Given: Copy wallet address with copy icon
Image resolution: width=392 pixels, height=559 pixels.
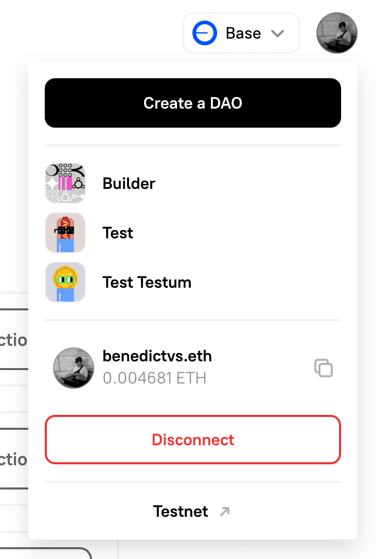Looking at the screenshot, I should click(x=323, y=368).
